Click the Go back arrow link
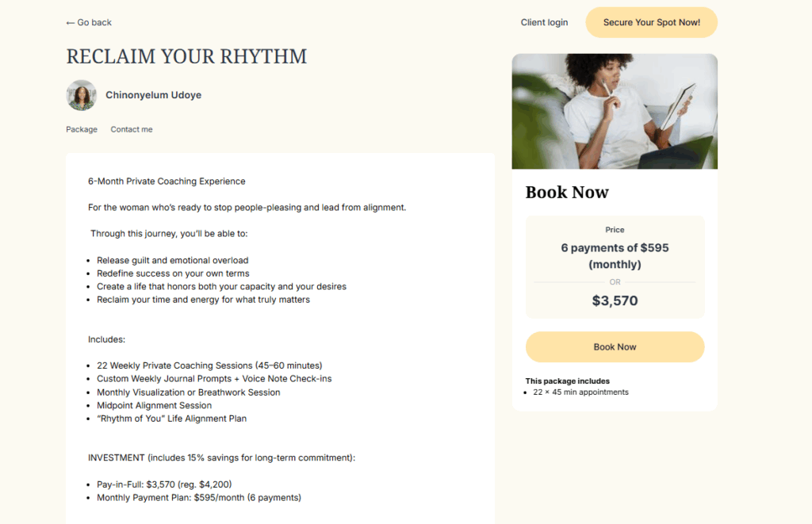 click(89, 23)
